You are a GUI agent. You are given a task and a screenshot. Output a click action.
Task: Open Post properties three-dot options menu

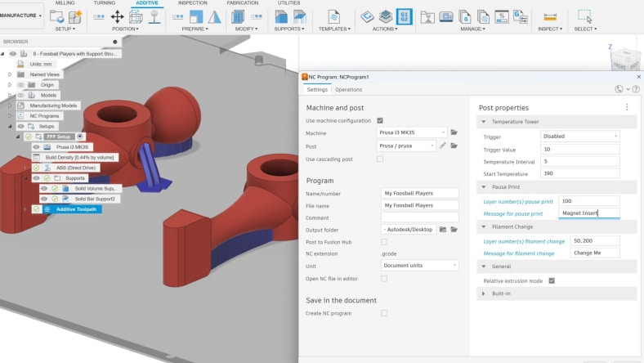[627, 107]
